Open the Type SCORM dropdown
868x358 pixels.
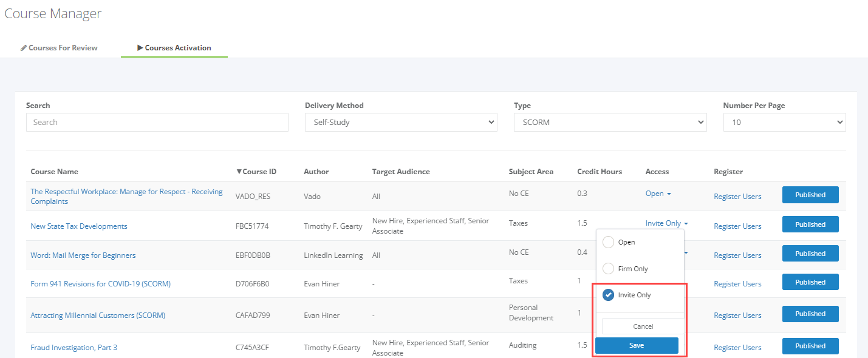click(x=610, y=122)
